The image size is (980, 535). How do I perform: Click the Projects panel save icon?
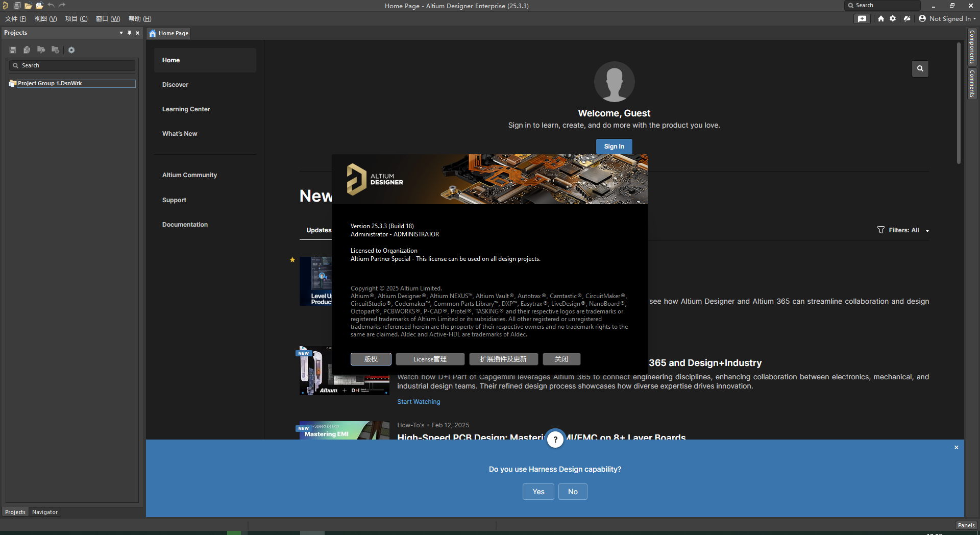(x=13, y=50)
